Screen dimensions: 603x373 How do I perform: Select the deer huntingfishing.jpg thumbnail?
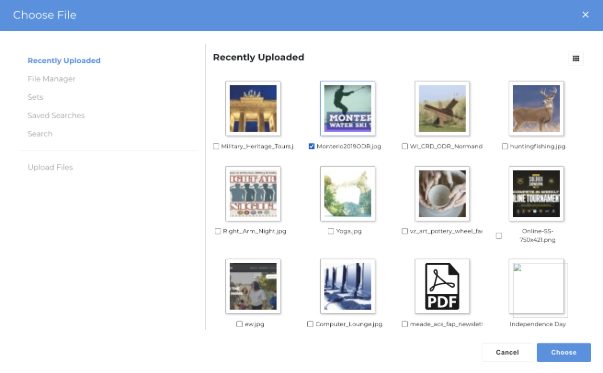[536, 108]
